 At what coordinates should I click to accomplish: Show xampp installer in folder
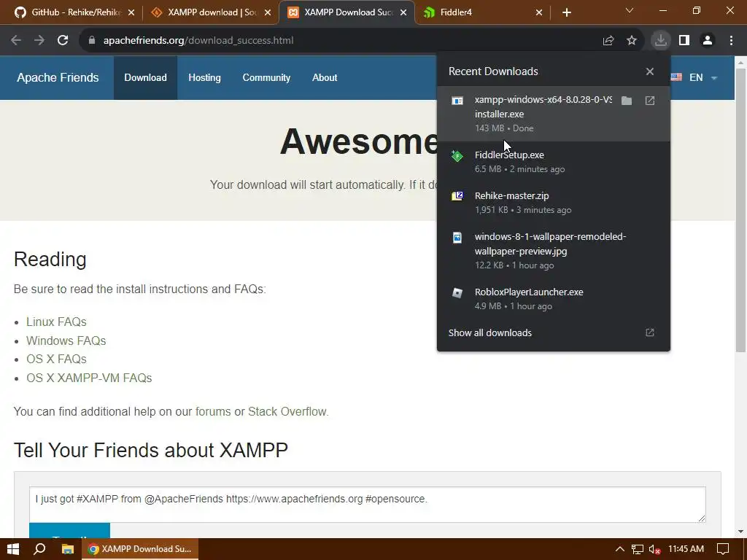pos(627,101)
